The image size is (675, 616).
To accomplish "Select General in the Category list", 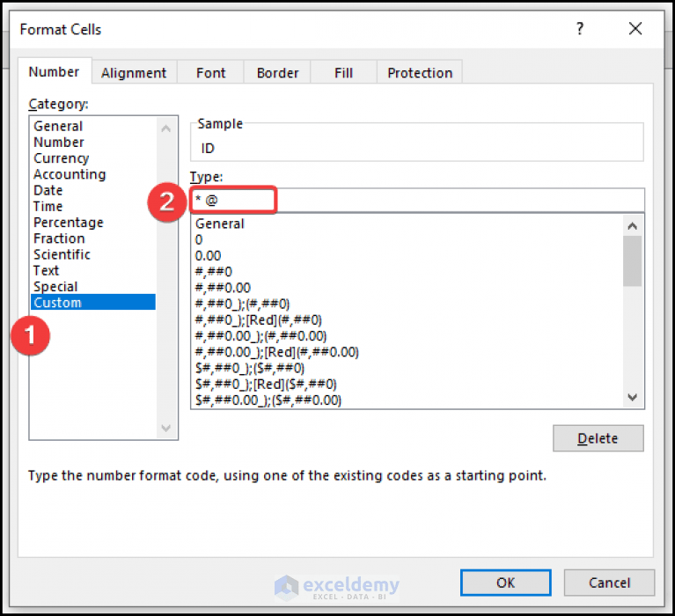I will coord(93,126).
